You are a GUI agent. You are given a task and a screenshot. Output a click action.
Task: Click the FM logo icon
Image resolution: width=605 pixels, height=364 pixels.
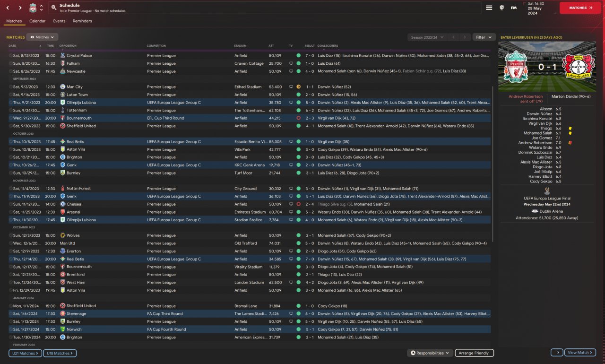tap(514, 8)
